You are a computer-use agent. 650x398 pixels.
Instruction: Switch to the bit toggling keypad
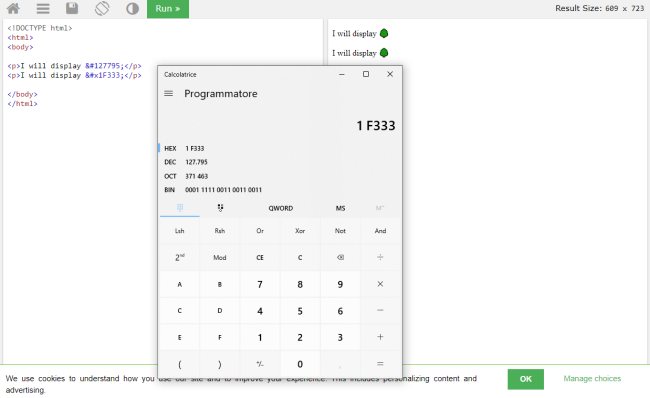pos(220,208)
